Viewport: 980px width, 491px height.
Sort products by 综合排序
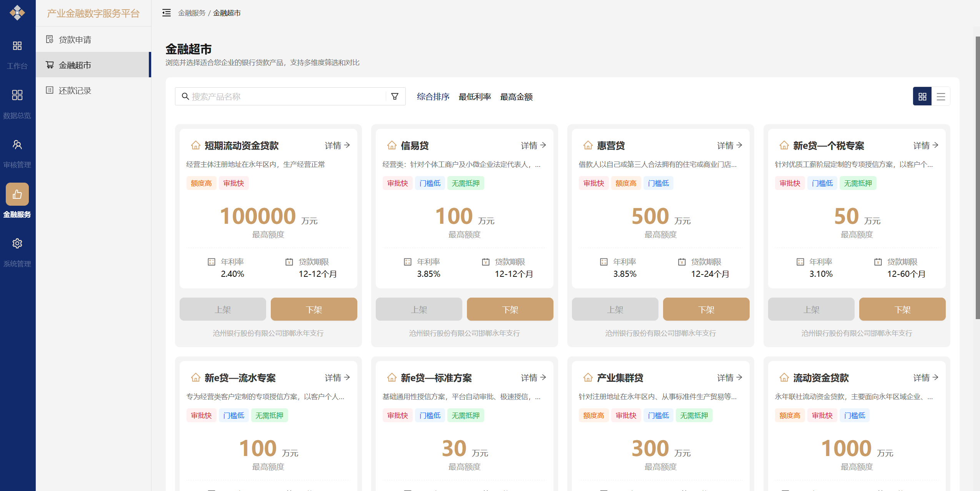(433, 97)
